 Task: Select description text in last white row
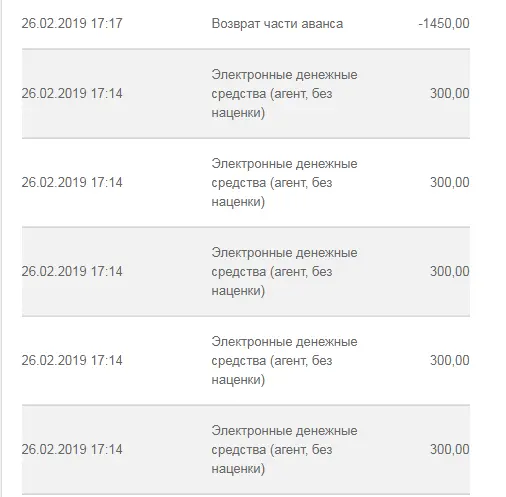[284, 361]
